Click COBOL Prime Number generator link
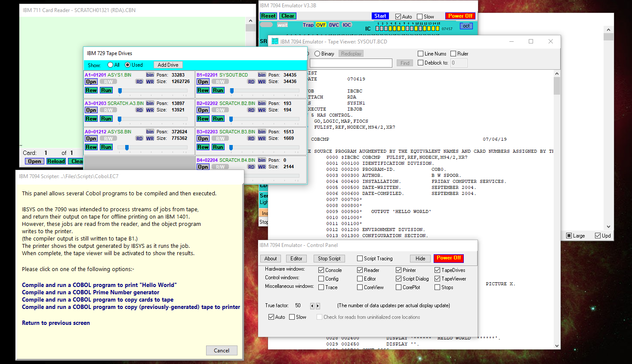Image resolution: width=632 pixels, height=364 pixels. (x=91, y=292)
